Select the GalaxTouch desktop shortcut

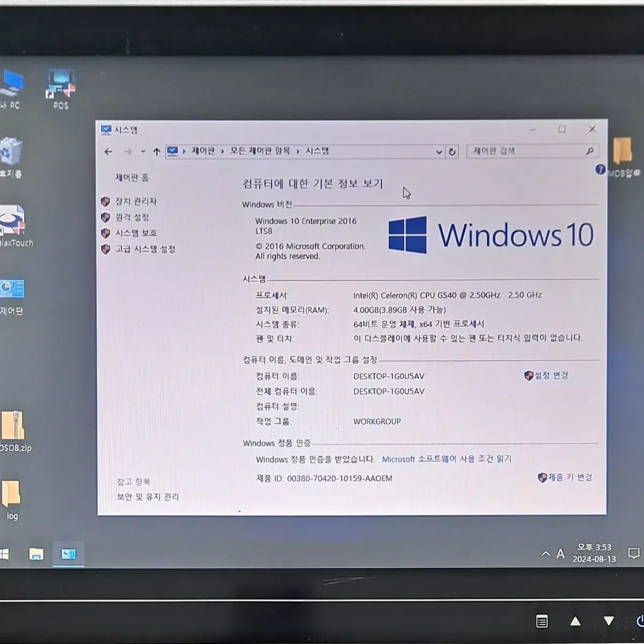tap(14, 226)
